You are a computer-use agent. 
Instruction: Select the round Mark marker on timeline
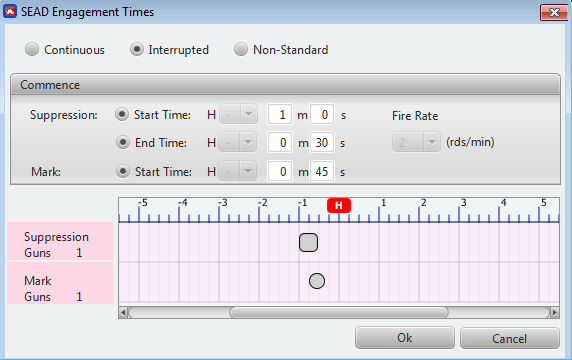pyautogui.click(x=317, y=281)
